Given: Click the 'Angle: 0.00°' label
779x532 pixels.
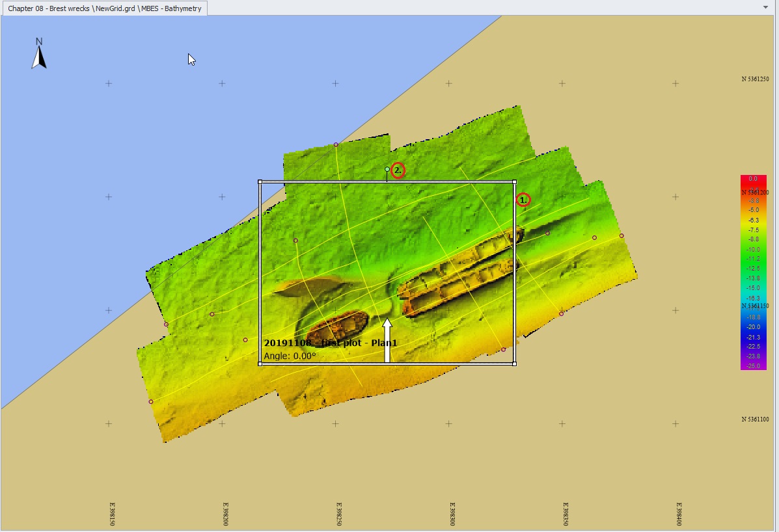Looking at the screenshot, I should 290,356.
